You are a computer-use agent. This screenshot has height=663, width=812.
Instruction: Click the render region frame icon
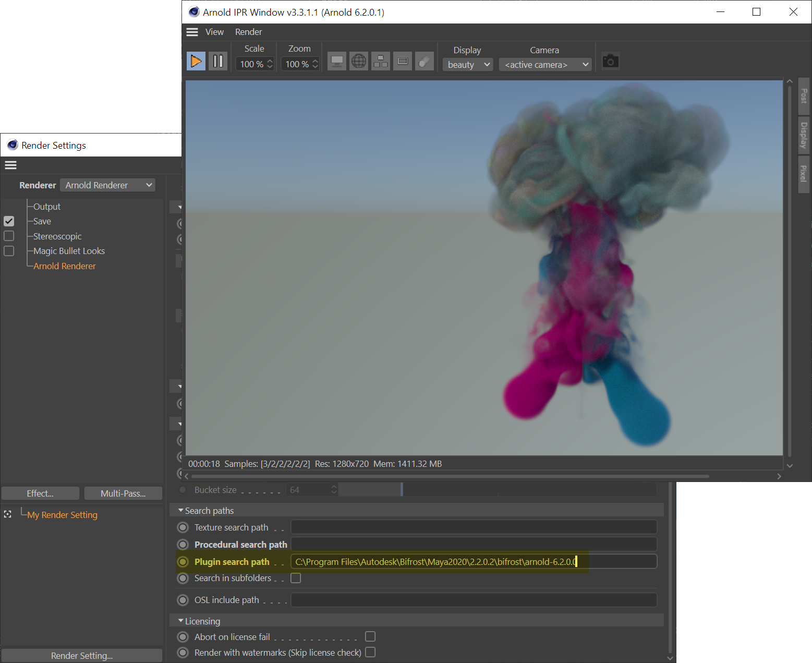[x=403, y=62]
